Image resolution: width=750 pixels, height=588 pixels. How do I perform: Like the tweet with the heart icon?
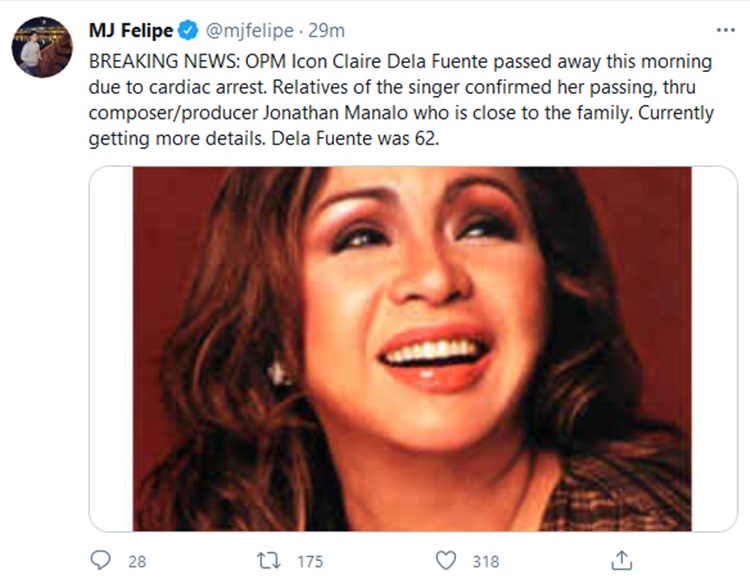pyautogui.click(x=446, y=560)
